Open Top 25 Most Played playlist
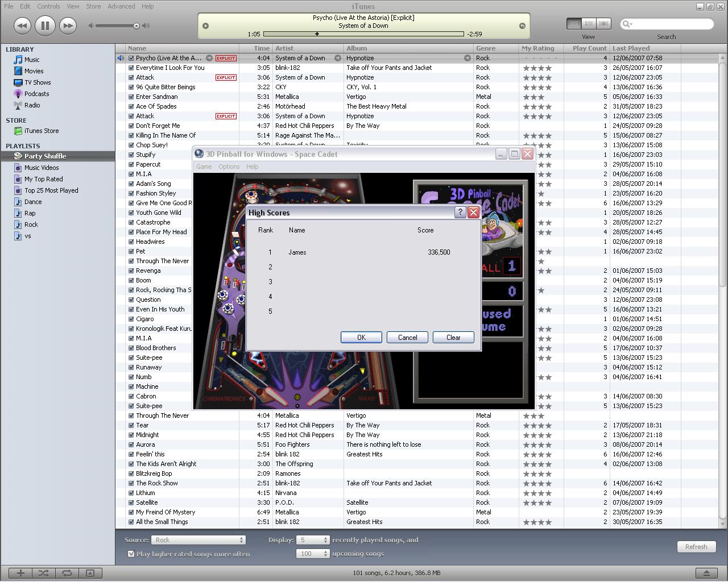 pyautogui.click(x=51, y=190)
